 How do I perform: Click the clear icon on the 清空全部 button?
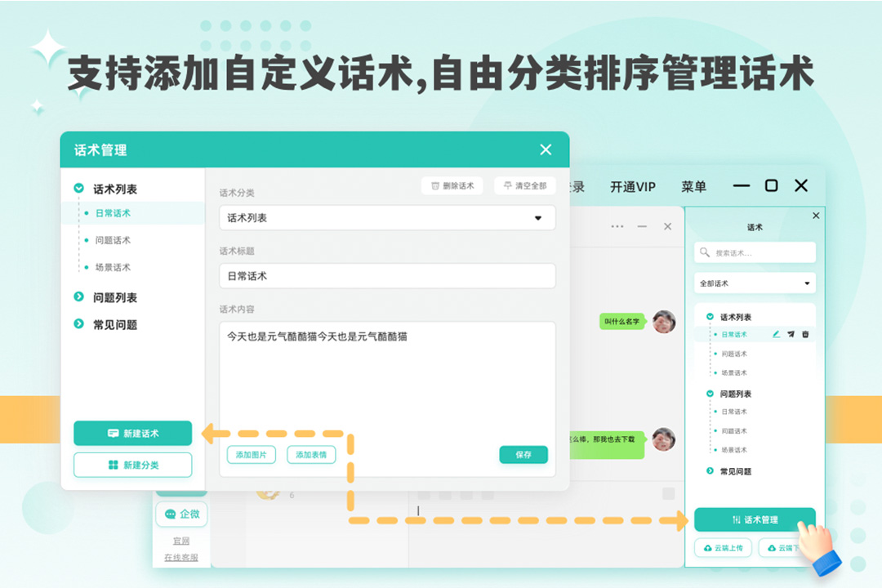(x=506, y=185)
